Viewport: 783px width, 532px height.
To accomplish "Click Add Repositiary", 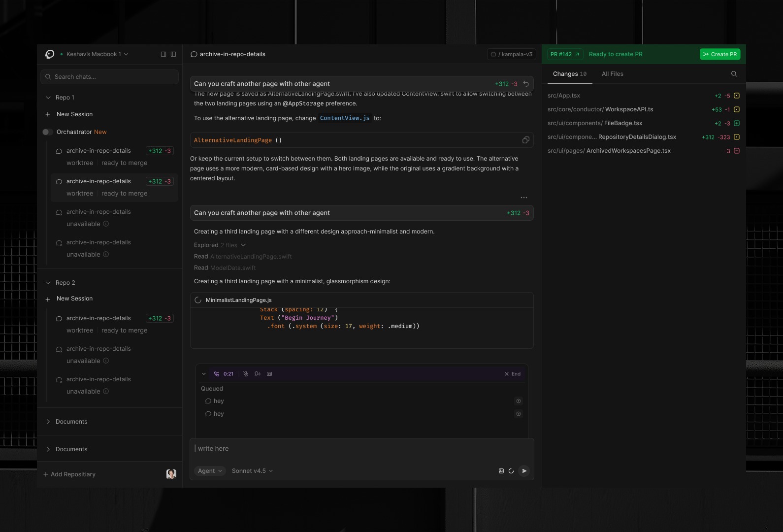I will click(69, 474).
